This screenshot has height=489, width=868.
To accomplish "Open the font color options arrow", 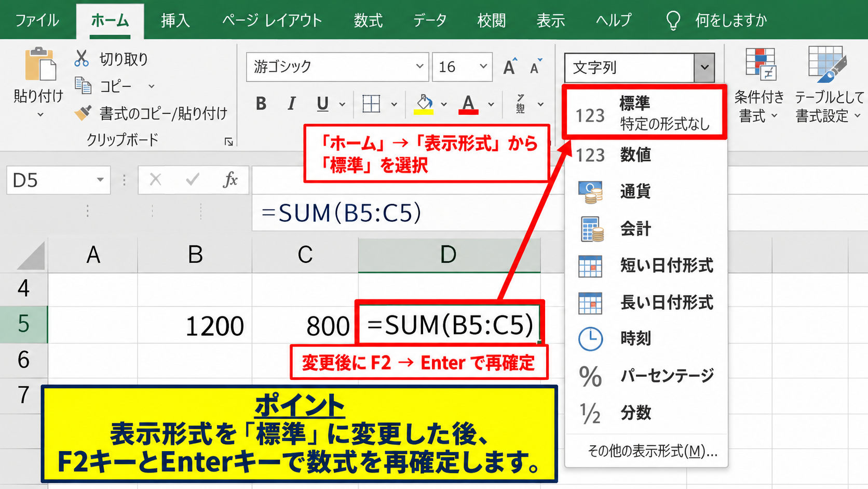I will click(x=491, y=104).
